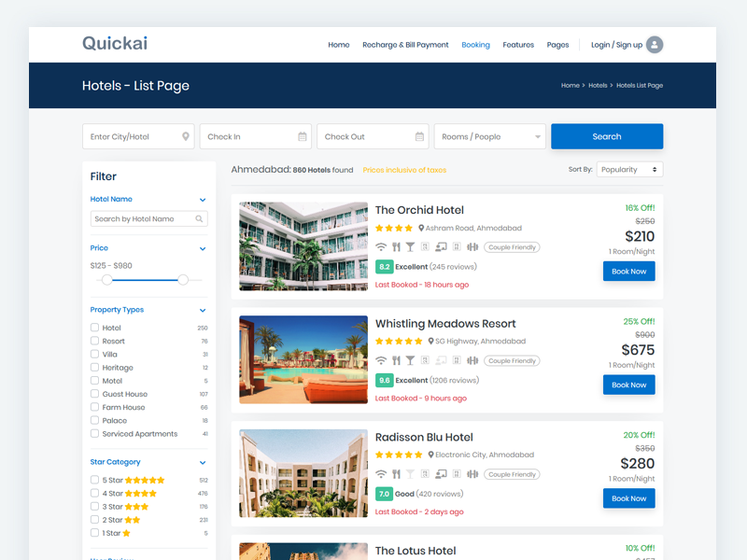
Task: Click Whistling Meadows Resort bar glass icon
Action: point(410,360)
